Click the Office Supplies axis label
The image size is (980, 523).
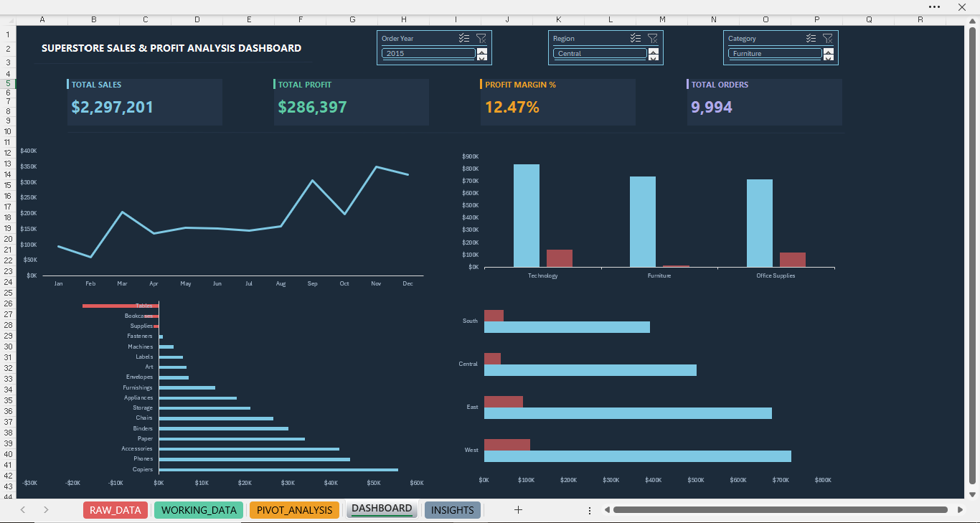[776, 275]
